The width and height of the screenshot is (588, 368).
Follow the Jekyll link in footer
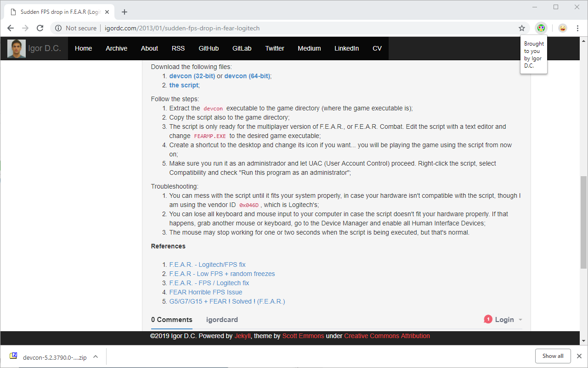tap(243, 336)
